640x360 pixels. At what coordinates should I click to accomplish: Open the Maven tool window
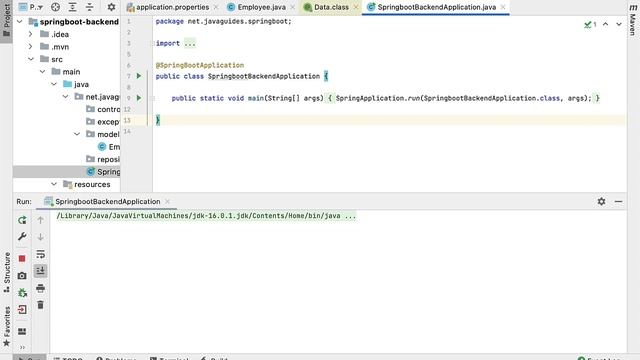click(x=633, y=19)
